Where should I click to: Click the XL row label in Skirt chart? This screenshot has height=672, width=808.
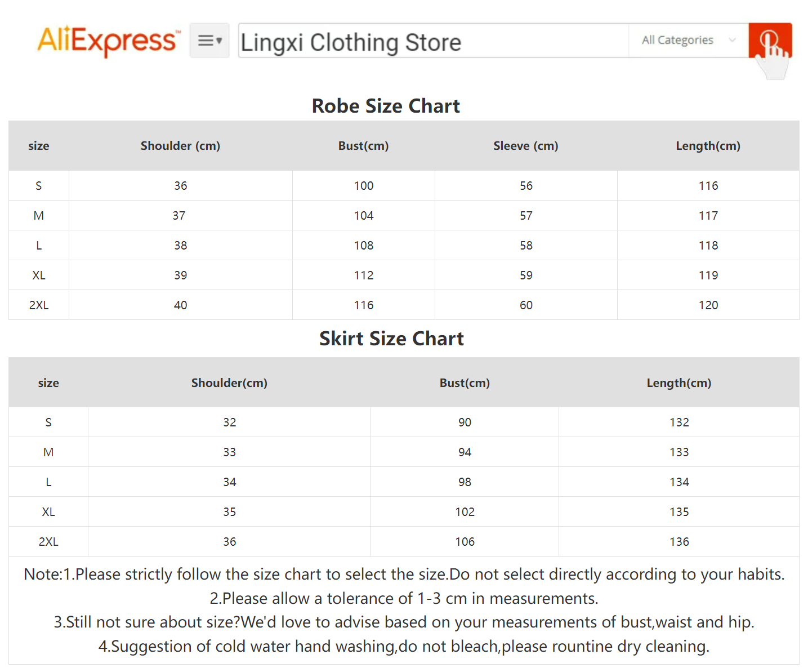(x=48, y=512)
